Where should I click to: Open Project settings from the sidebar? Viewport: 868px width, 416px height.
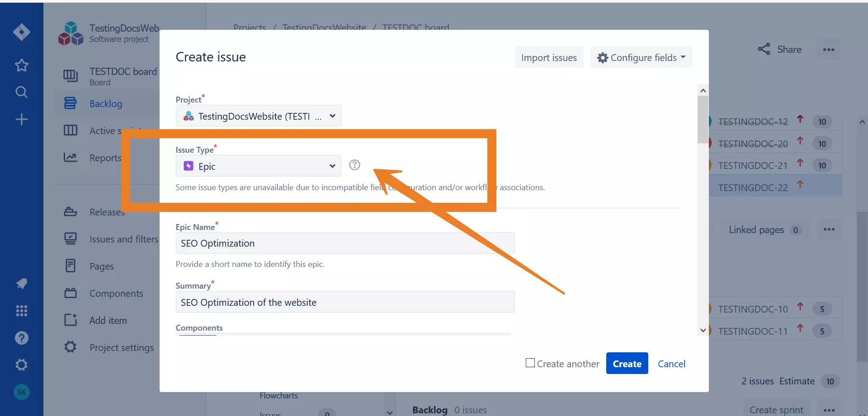[x=70, y=347]
